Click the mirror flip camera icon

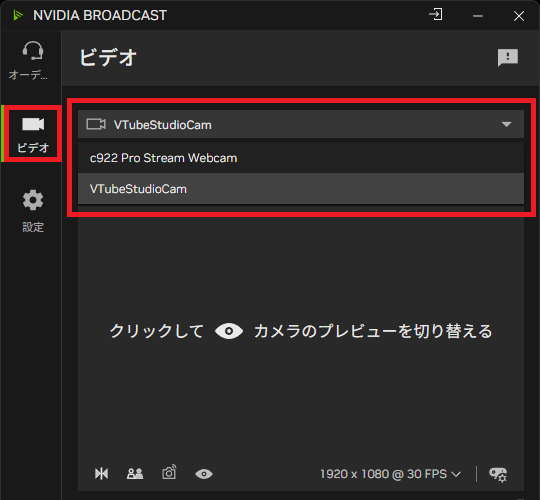101,473
